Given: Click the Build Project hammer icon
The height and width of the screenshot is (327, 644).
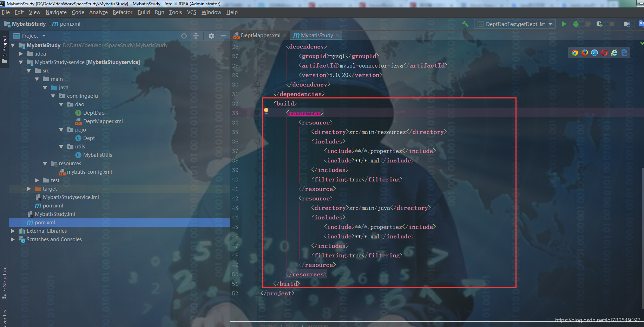Looking at the screenshot, I should 465,24.
